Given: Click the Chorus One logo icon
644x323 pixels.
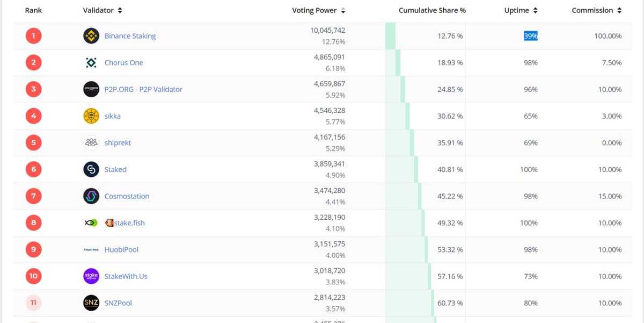Looking at the screenshot, I should click(91, 63).
